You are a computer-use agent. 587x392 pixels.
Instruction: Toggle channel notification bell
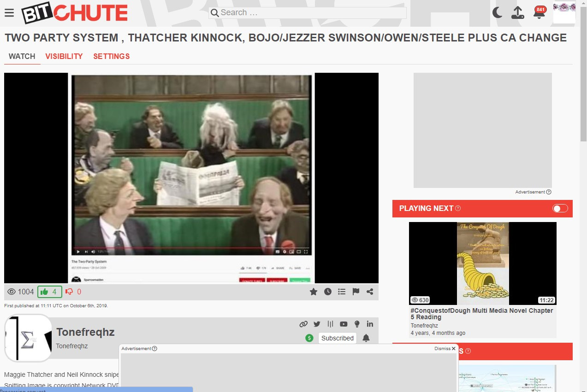coord(366,338)
